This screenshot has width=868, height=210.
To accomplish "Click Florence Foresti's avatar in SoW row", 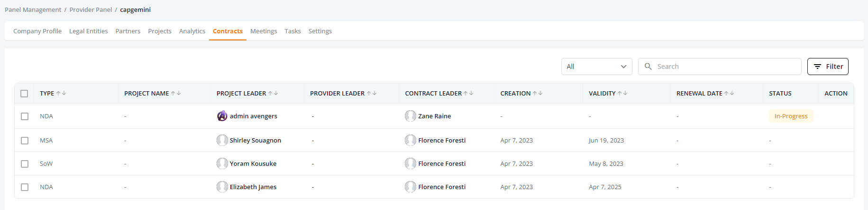I will point(411,163).
